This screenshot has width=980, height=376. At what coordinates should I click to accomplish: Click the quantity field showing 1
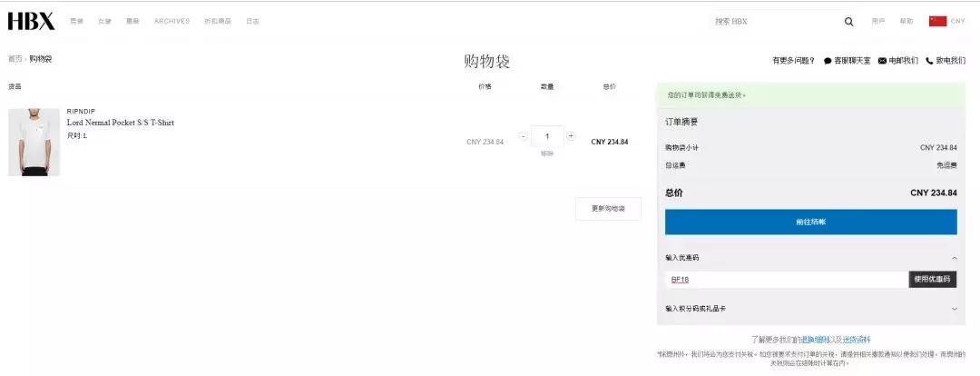point(547,136)
